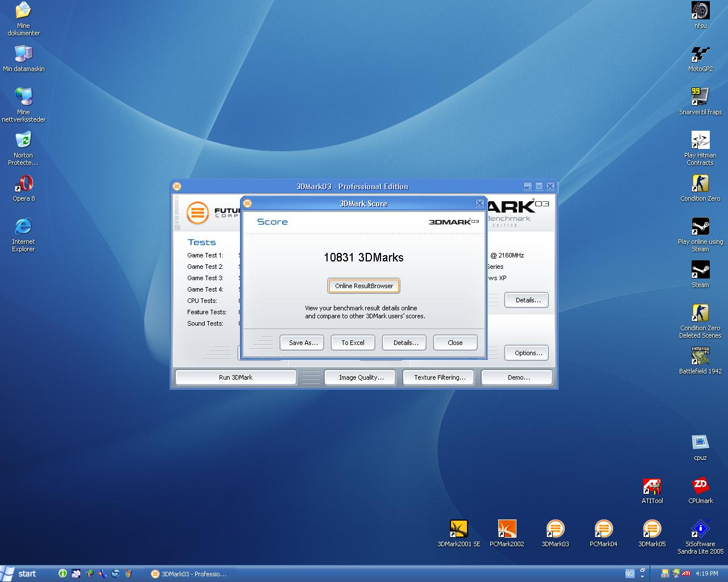Click the Demo button in 3DMark03

517,377
